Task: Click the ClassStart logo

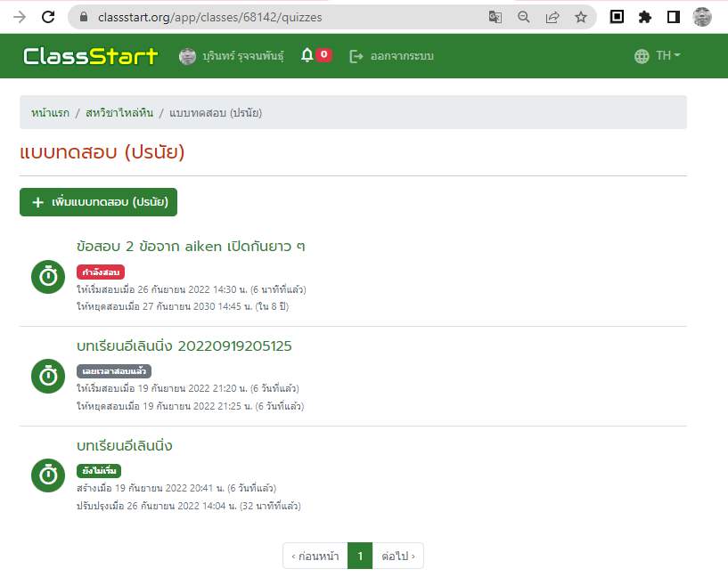Action: [90, 56]
